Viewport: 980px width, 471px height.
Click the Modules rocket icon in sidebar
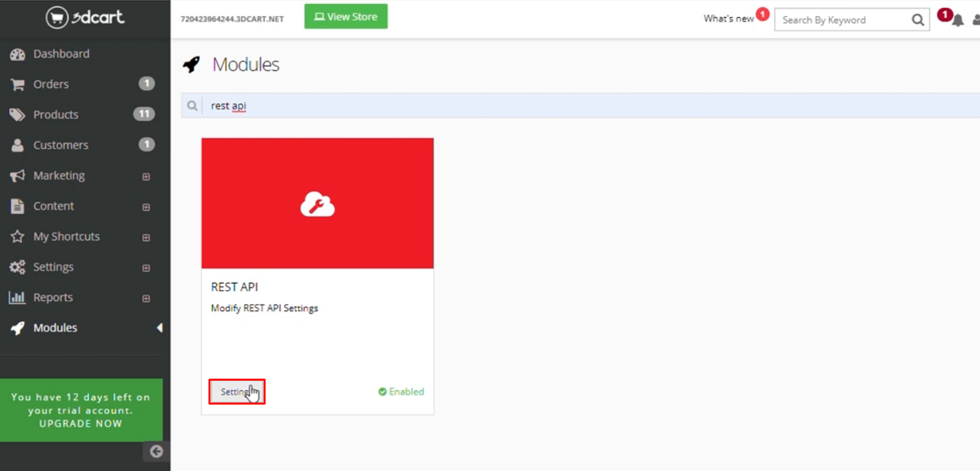coord(17,328)
